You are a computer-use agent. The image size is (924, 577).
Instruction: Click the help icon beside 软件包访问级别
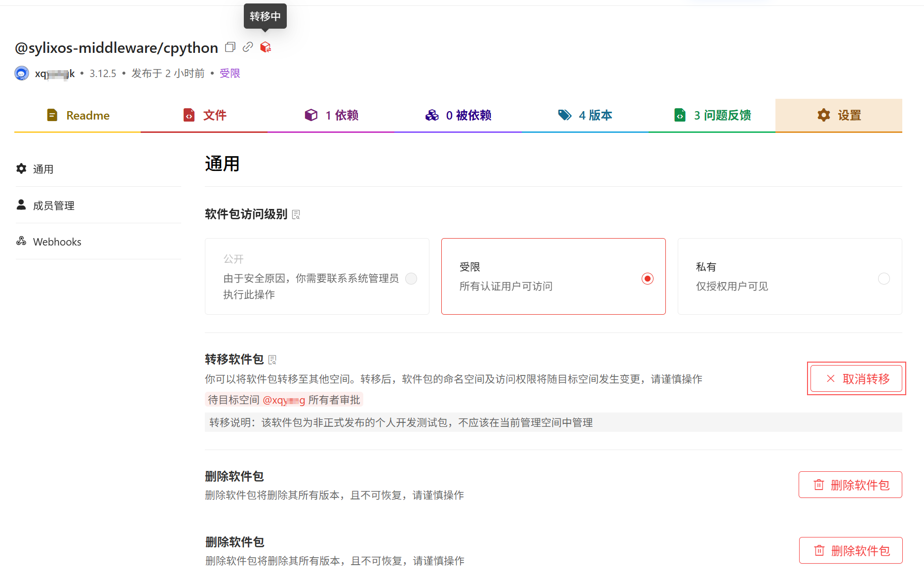click(296, 214)
